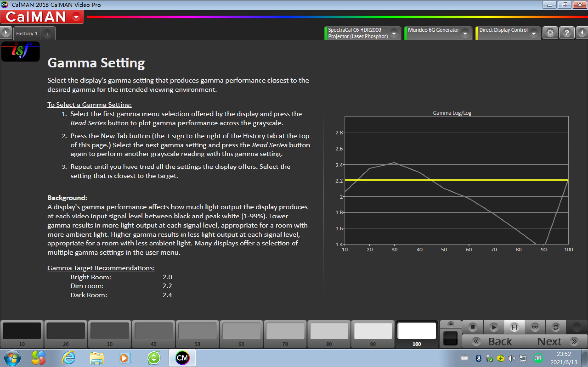
Task: Click the Next button
Action: pyautogui.click(x=556, y=342)
